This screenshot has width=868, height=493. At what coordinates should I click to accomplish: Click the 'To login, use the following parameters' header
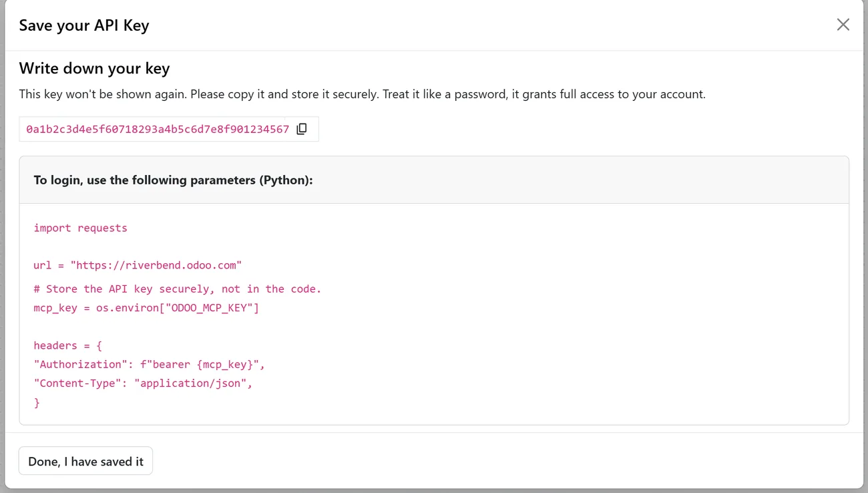[173, 180]
